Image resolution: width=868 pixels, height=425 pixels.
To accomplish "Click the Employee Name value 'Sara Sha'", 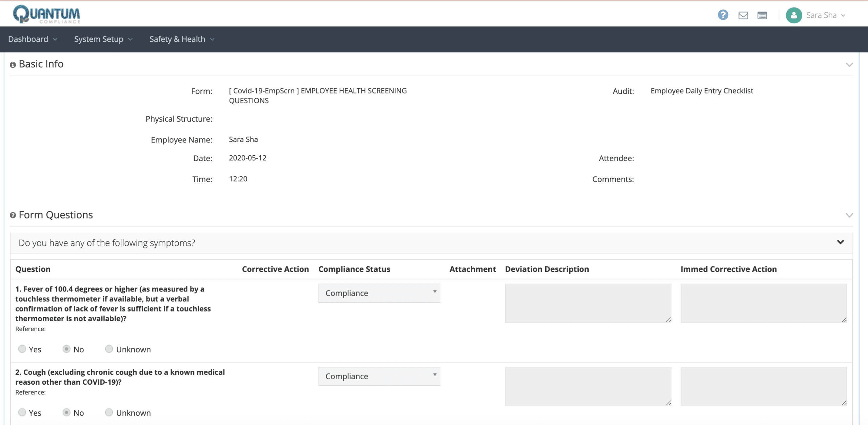I will pyautogui.click(x=243, y=140).
